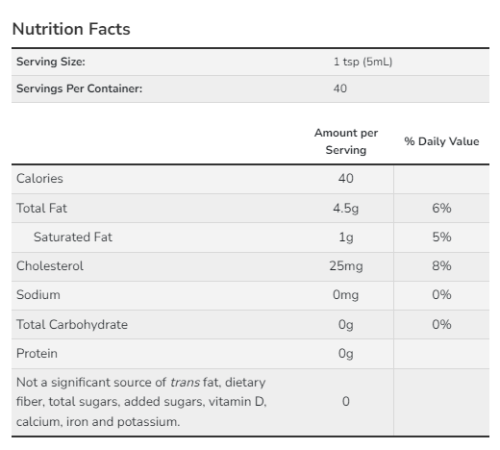500x450 pixels.
Task: Click the servings per container value 40
Action: [x=340, y=88]
